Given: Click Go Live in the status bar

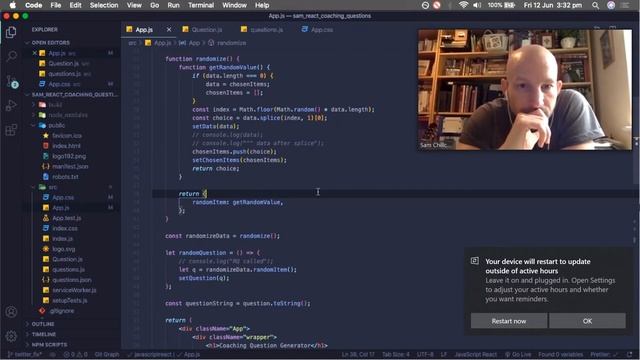Looking at the screenshot, I should [x=518, y=355].
